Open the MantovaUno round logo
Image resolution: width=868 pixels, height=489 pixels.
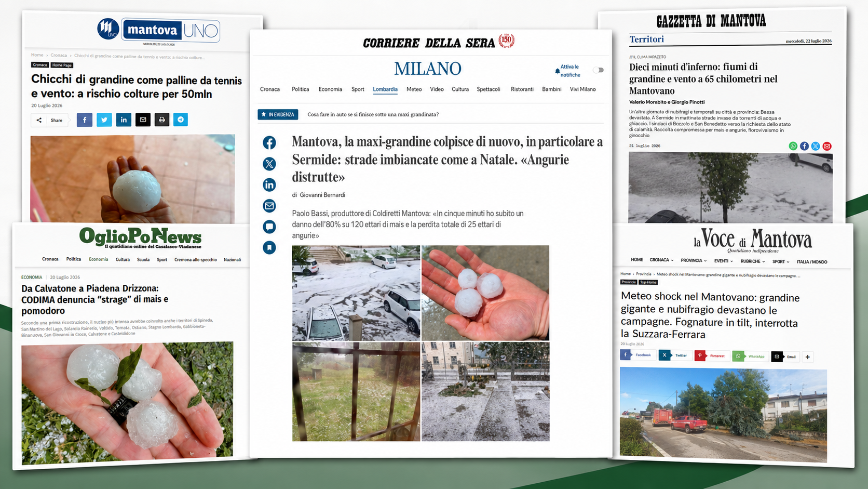point(108,29)
